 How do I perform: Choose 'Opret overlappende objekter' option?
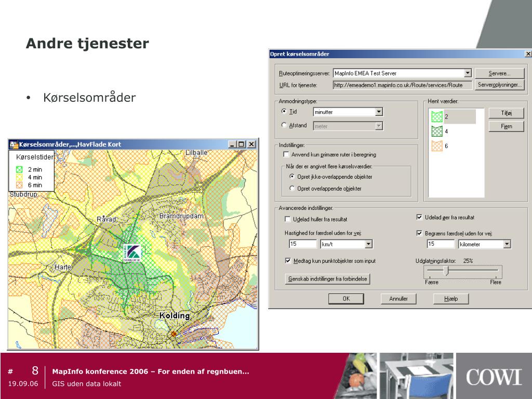click(292, 188)
